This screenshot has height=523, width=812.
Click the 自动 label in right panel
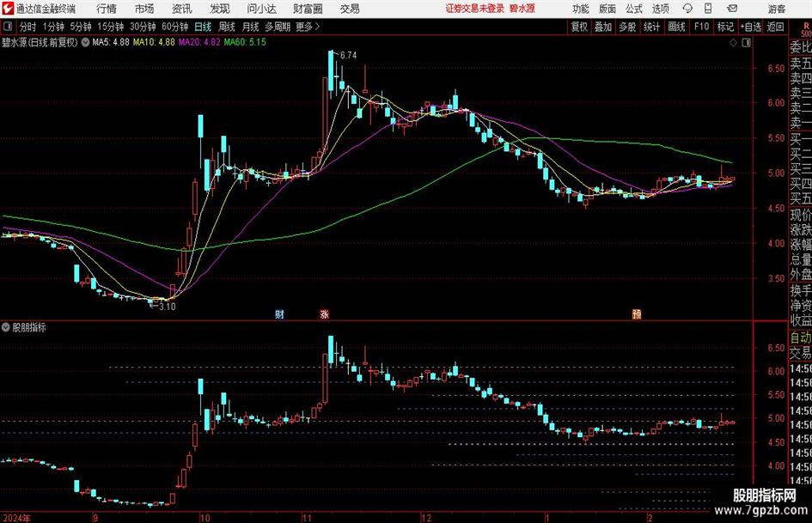tap(801, 338)
